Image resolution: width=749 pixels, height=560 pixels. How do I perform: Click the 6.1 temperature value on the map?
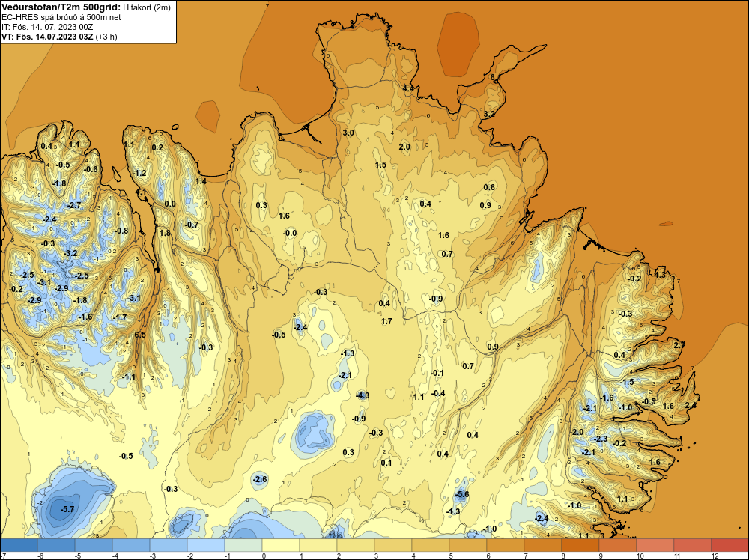[x=495, y=77]
